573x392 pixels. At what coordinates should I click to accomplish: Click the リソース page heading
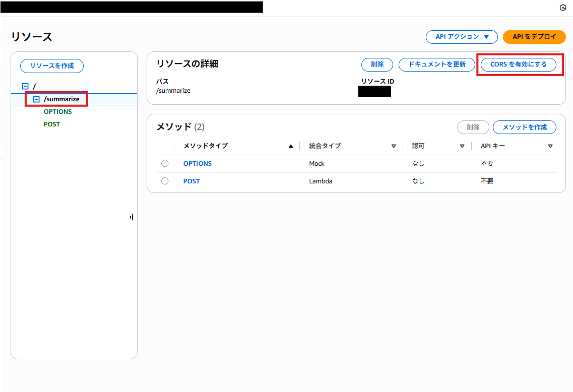click(31, 37)
